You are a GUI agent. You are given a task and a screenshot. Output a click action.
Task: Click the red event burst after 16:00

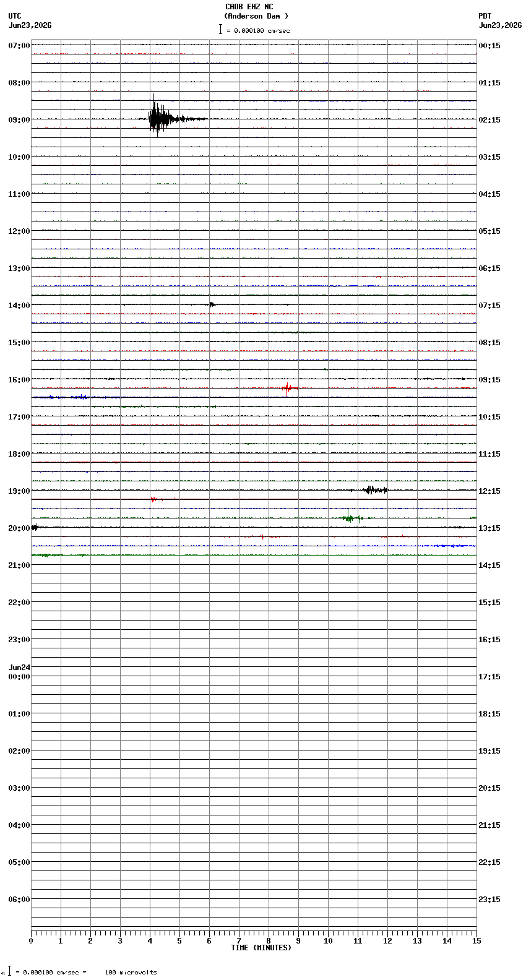288,388
